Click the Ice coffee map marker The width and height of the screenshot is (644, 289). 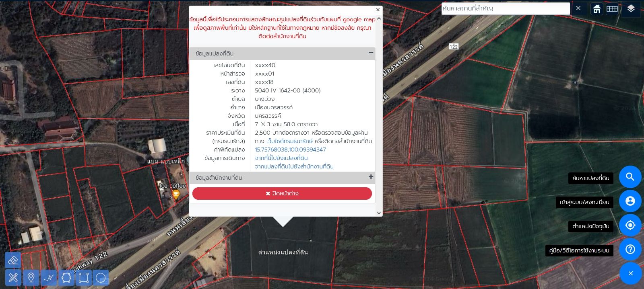pos(175,195)
